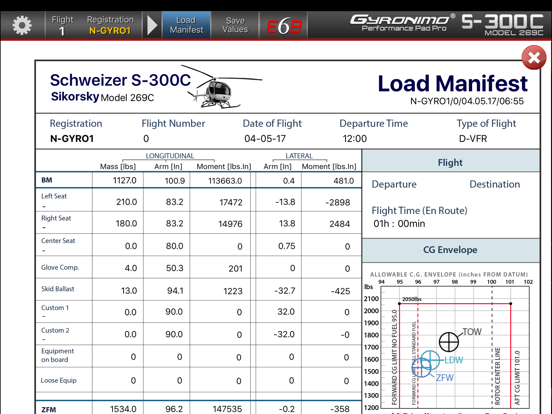Click the Equipment on board row label

point(57,355)
